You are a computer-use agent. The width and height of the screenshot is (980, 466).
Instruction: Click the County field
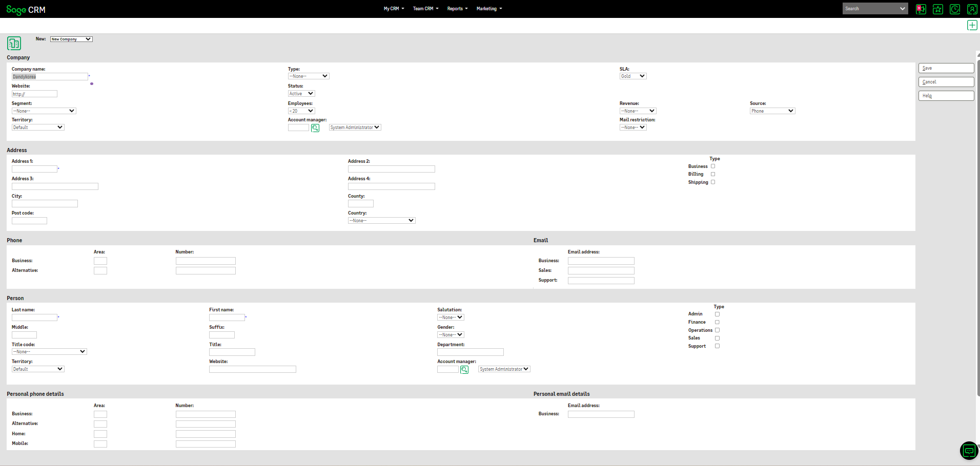tap(361, 203)
